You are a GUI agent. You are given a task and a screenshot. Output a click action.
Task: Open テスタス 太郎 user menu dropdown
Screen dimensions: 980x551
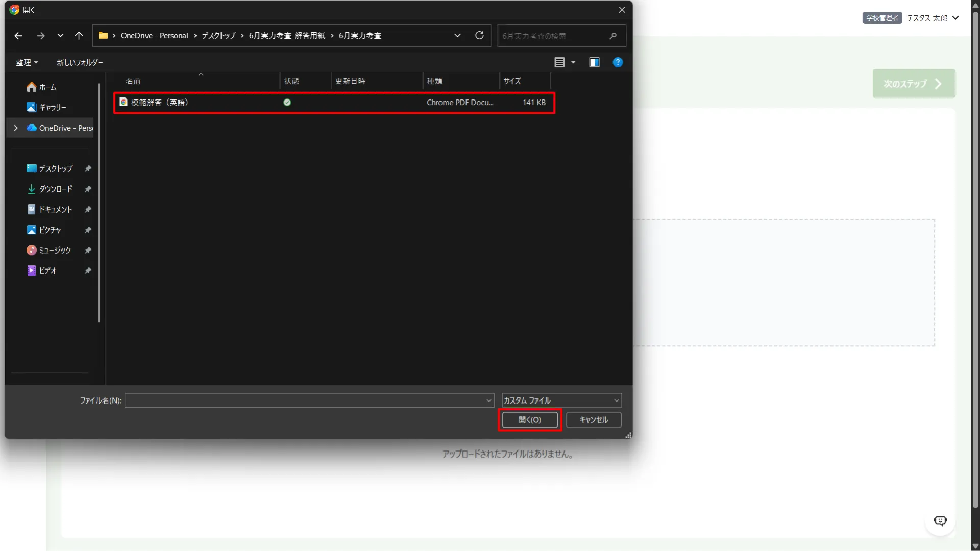(933, 18)
